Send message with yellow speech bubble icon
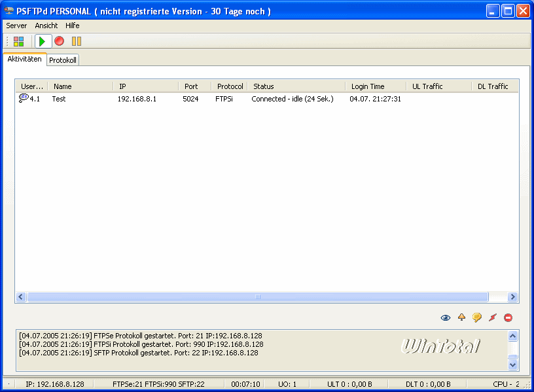 (x=477, y=317)
